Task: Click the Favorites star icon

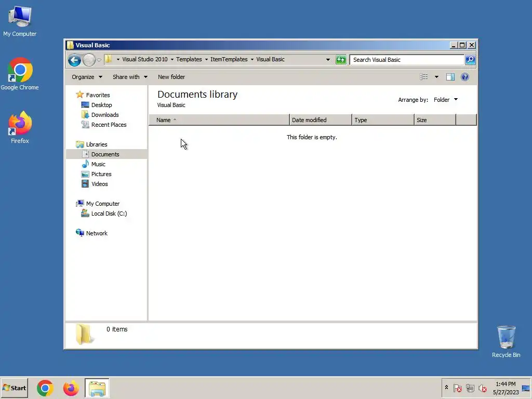Action: (x=79, y=95)
